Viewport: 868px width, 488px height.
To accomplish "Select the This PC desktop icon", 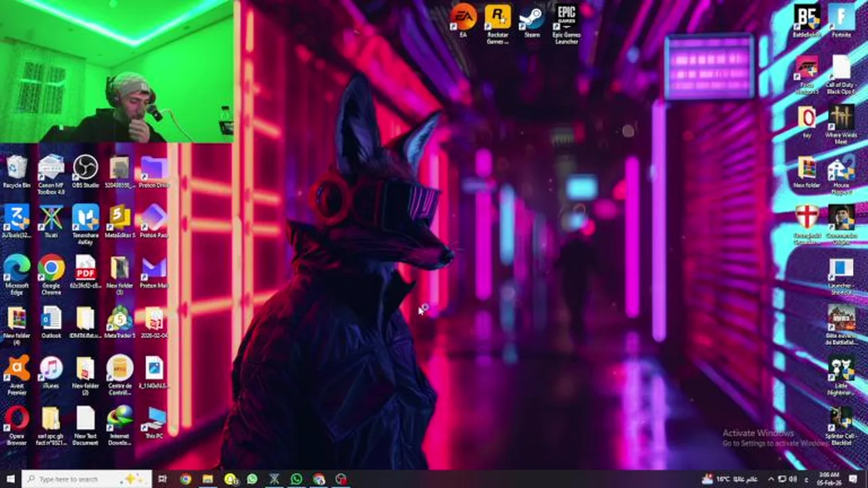I will click(154, 422).
